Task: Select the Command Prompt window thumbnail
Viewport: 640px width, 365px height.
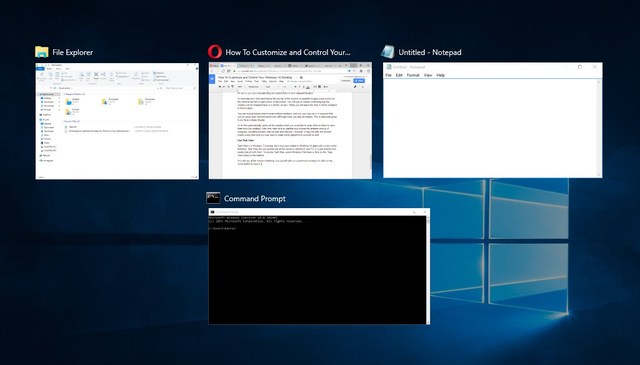Action: (x=319, y=266)
